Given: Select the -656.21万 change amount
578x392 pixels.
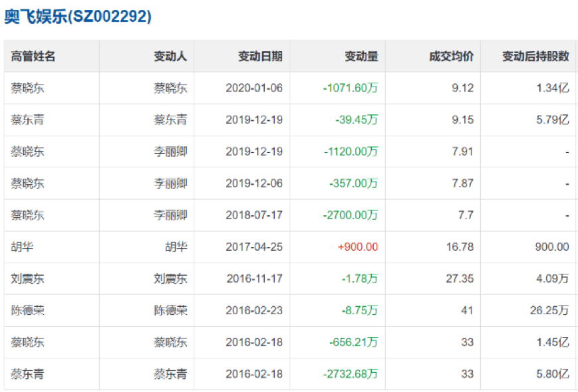Looking at the screenshot, I should (353, 342).
